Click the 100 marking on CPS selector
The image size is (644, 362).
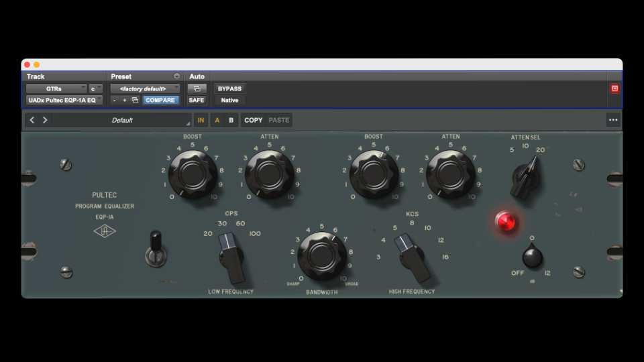(255, 233)
